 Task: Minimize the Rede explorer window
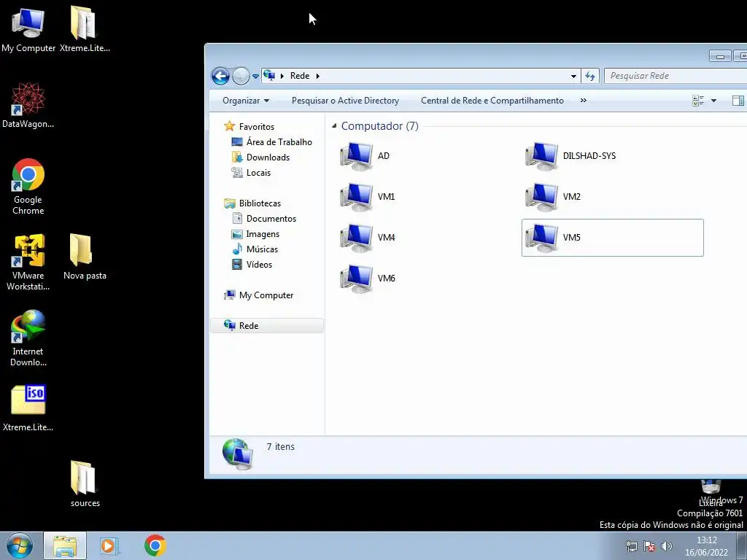[720, 56]
